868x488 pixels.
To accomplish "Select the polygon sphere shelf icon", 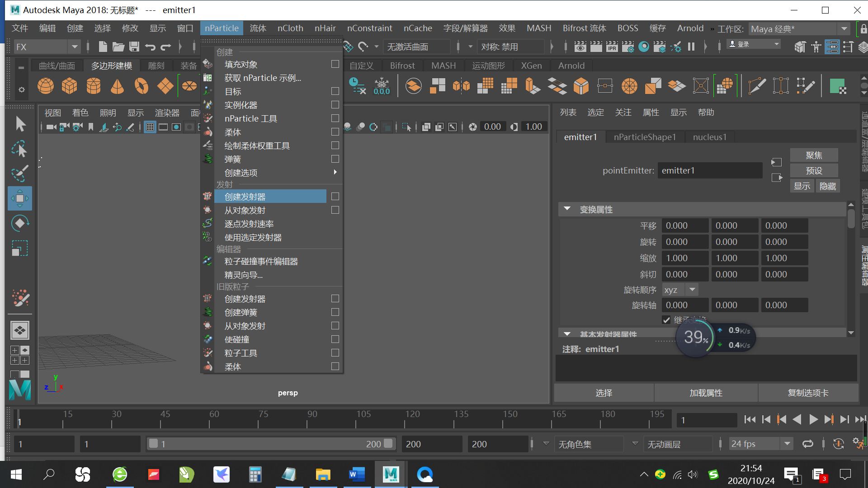I will [x=45, y=86].
